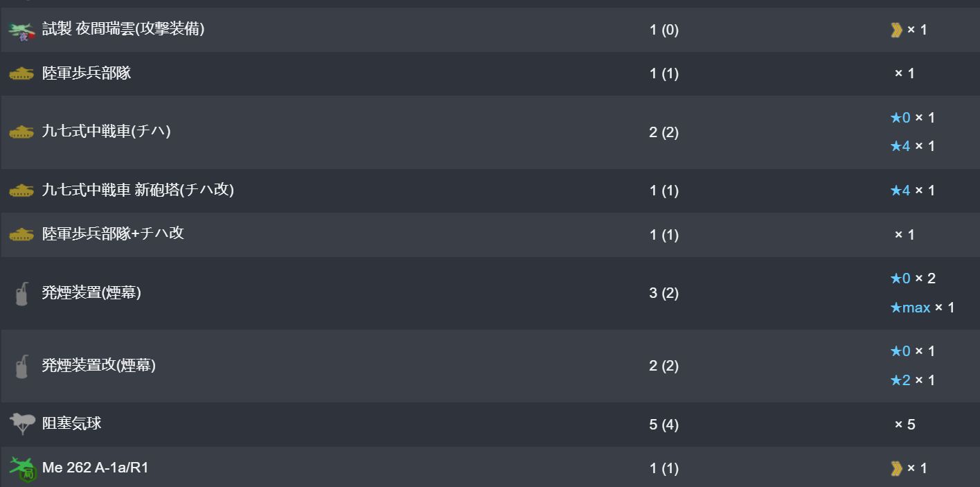The image size is (980, 487).
Task: Click the barrage balloon icon
Action: tap(22, 423)
